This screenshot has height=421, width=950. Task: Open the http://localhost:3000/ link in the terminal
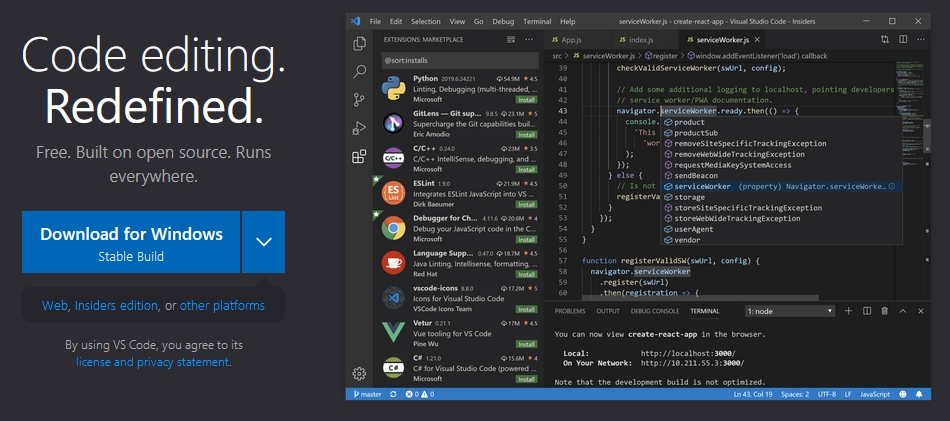coord(688,353)
